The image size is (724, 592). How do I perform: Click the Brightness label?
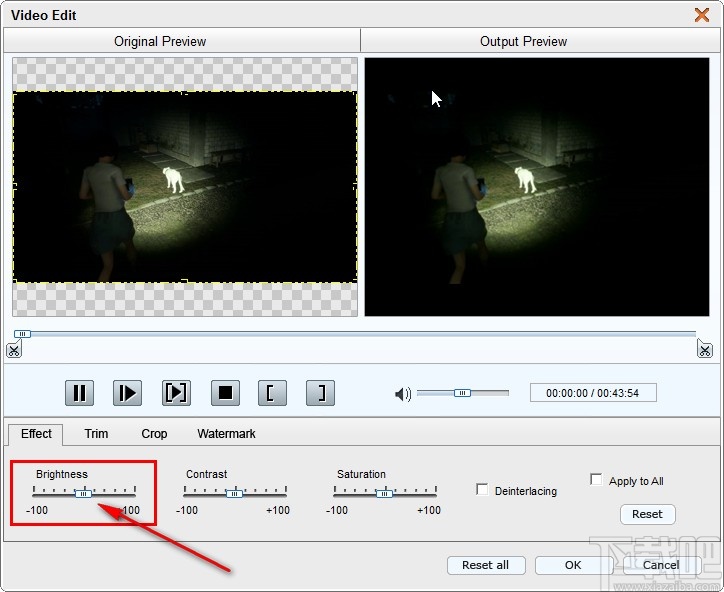[62, 474]
